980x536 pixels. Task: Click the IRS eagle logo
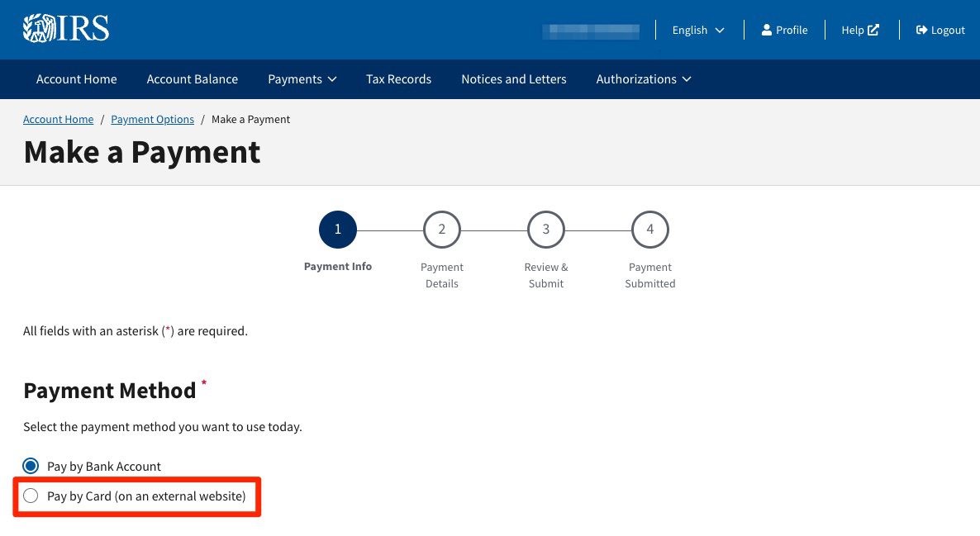(x=39, y=27)
